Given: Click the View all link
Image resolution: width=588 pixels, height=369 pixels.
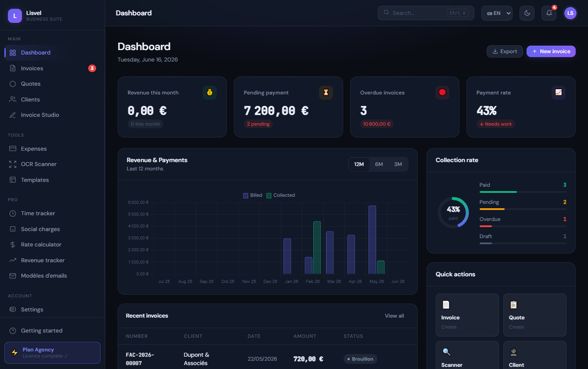Looking at the screenshot, I should tap(394, 316).
